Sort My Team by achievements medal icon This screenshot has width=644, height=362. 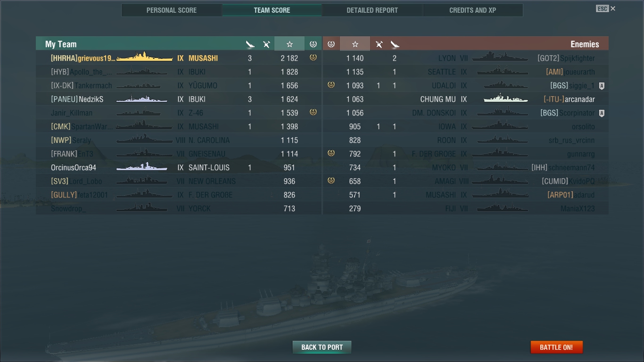(313, 44)
